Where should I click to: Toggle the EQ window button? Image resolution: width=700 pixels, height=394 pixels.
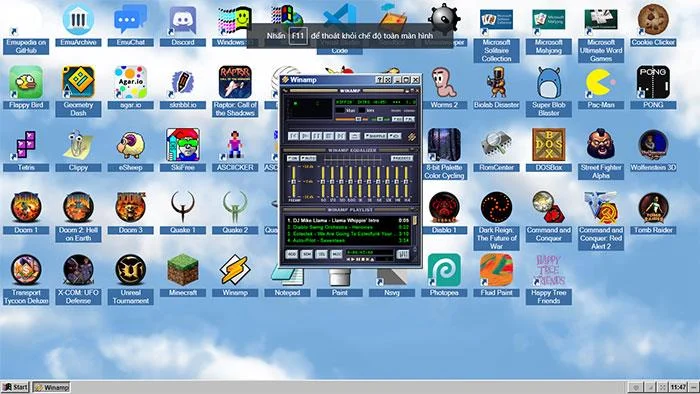pyautogui.click(x=397, y=119)
